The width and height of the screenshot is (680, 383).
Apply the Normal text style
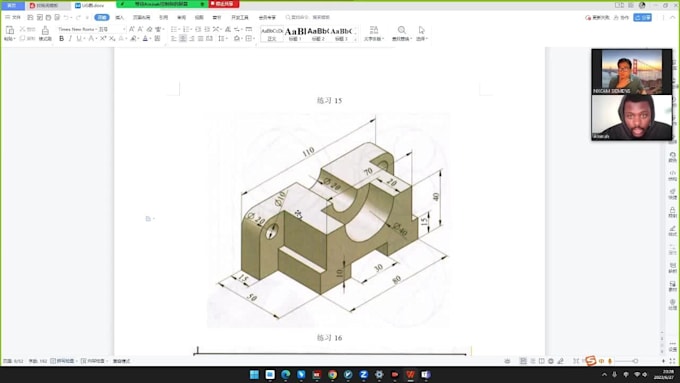272,33
